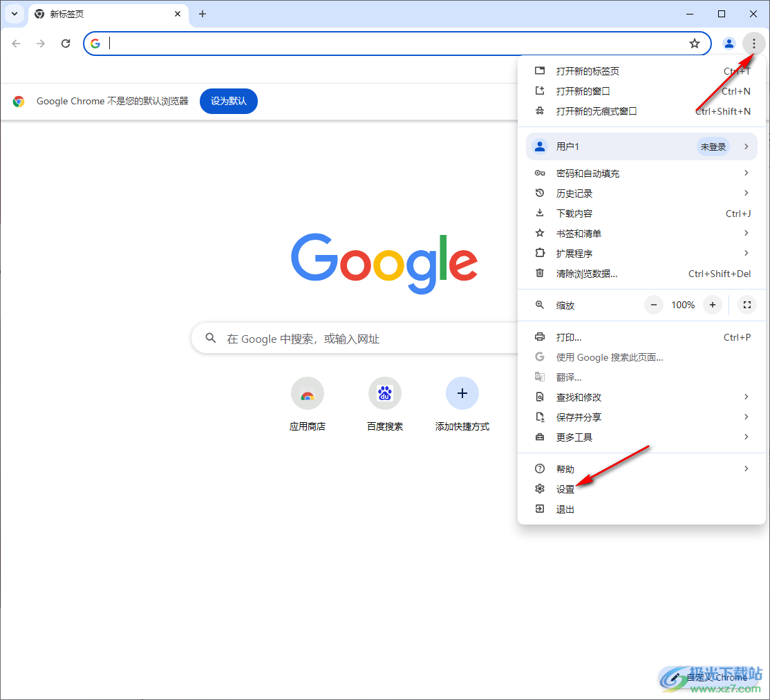The width and height of the screenshot is (770, 700).
Task: Click the key icon for passwords
Action: tap(540, 173)
